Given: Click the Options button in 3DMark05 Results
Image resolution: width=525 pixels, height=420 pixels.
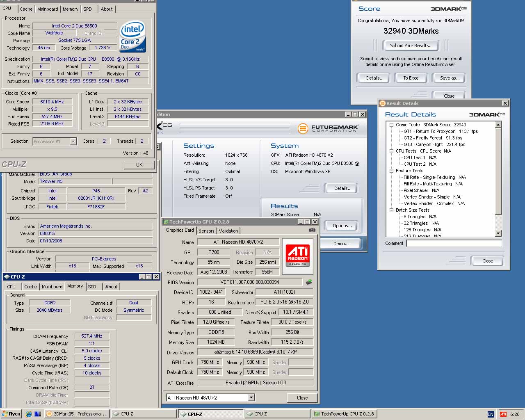Looking at the screenshot, I should (342, 226).
